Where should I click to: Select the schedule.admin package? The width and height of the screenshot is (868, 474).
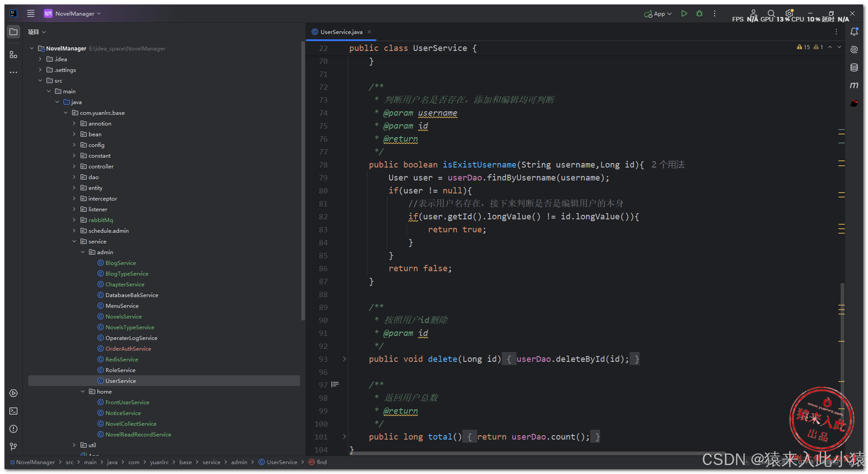point(108,231)
